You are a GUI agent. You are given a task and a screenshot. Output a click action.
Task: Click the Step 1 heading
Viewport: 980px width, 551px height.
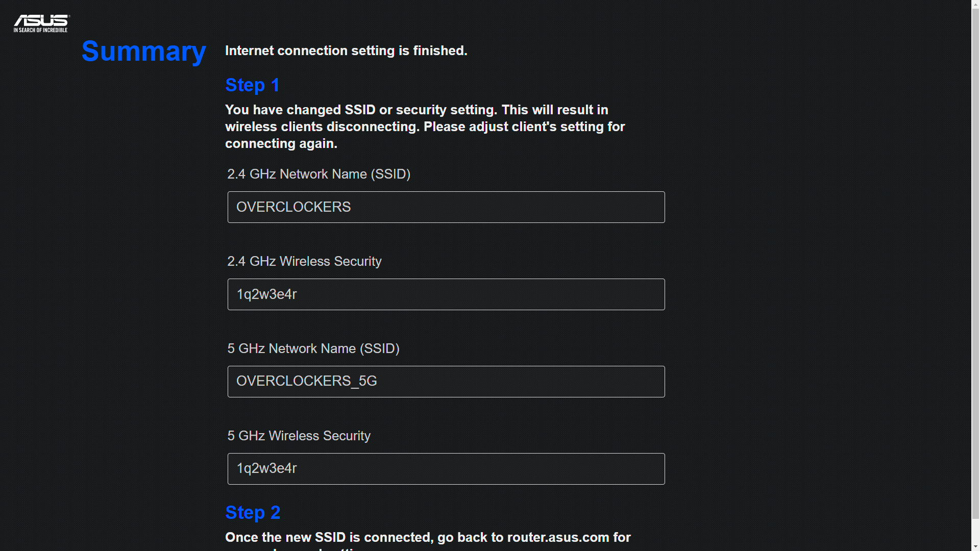[252, 85]
